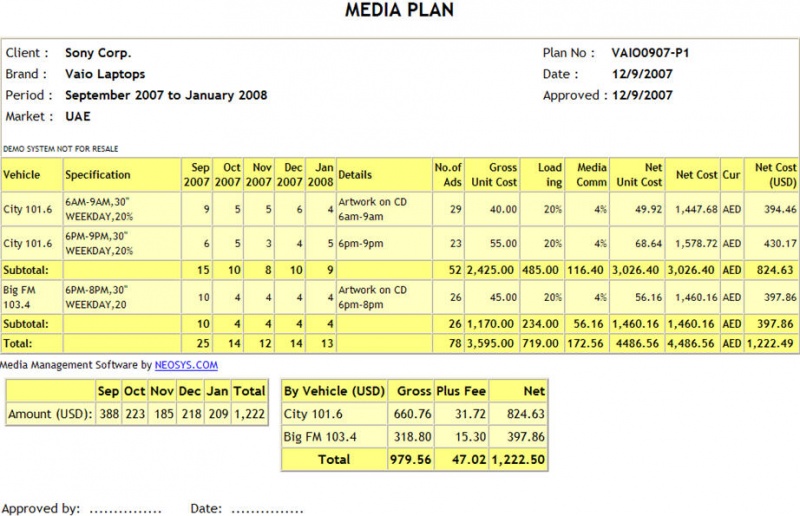Click the Approved by dotted line
This screenshot has width=800, height=516.
coord(126,510)
